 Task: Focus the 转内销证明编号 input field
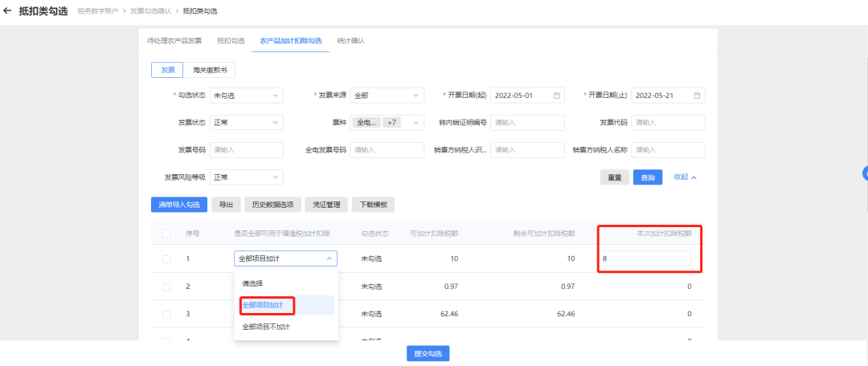[x=527, y=122]
